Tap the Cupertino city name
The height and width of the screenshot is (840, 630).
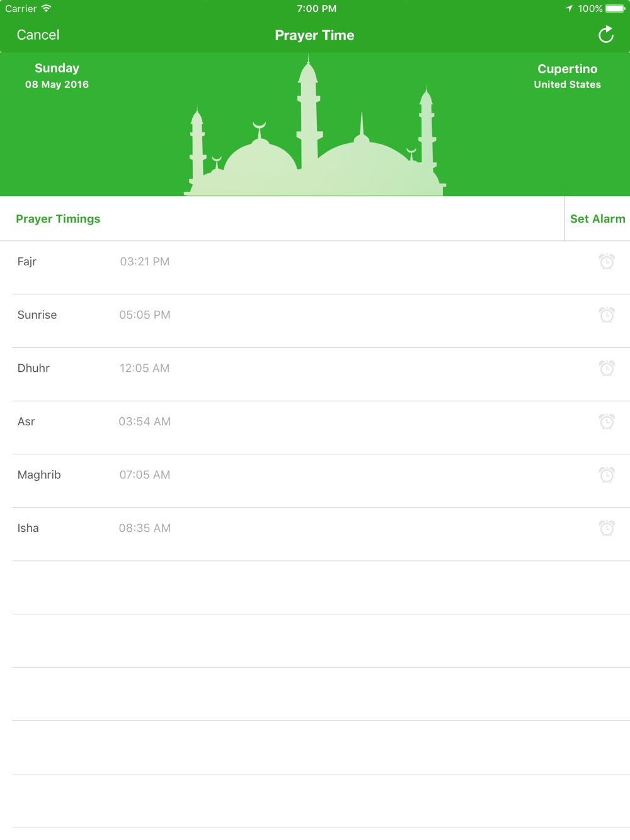coord(567,69)
